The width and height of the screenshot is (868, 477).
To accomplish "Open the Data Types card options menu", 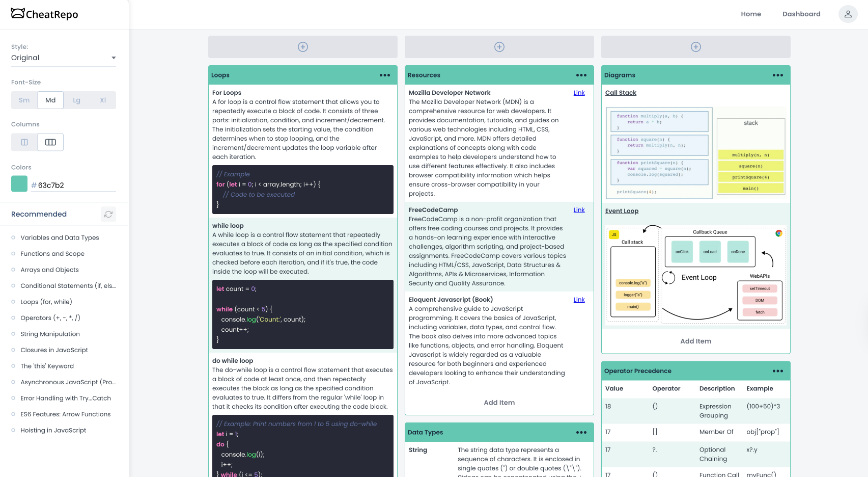I will (581, 432).
